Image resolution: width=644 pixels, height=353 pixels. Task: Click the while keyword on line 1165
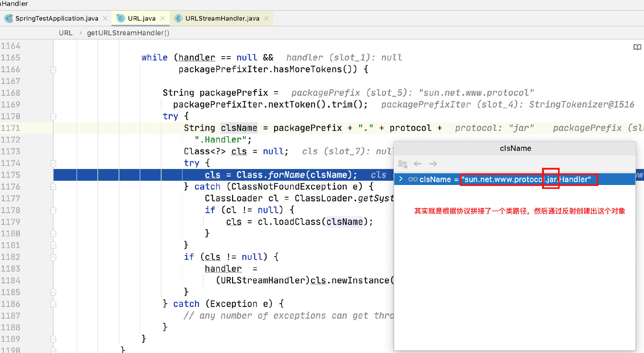pos(155,58)
